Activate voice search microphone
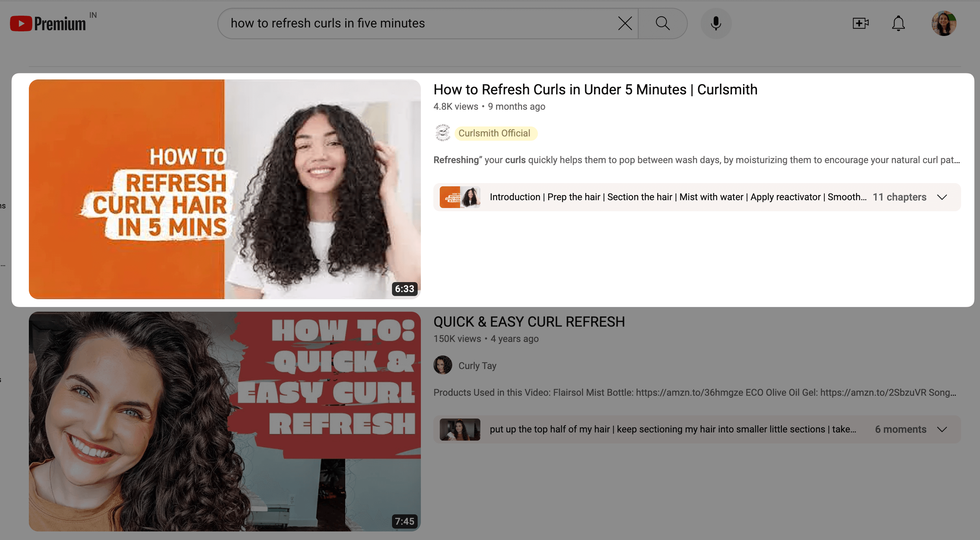Image resolution: width=980 pixels, height=540 pixels. click(x=716, y=24)
